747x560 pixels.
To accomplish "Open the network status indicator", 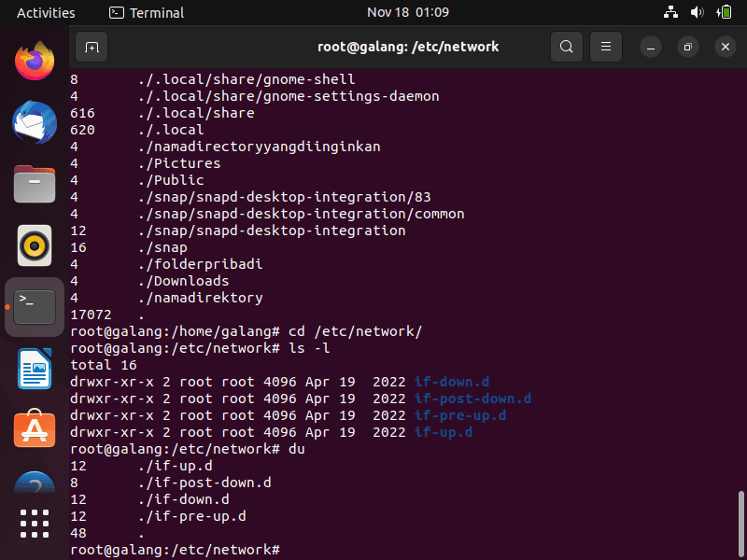I will (x=670, y=12).
